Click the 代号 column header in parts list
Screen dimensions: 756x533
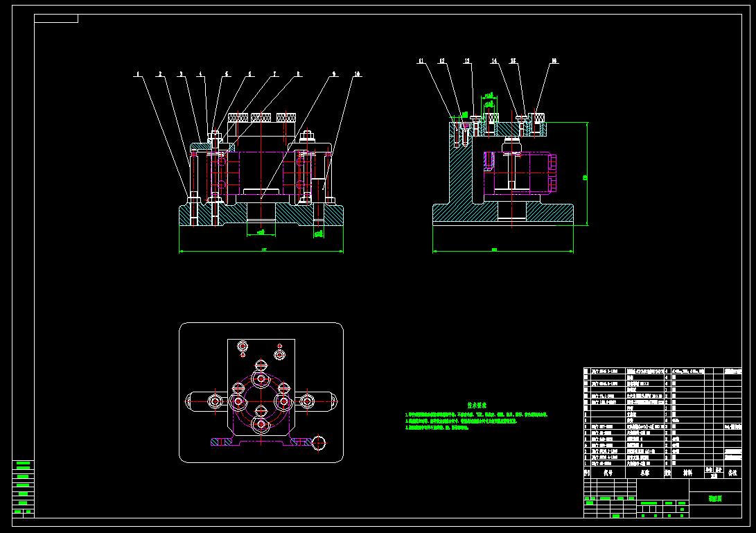coord(608,473)
